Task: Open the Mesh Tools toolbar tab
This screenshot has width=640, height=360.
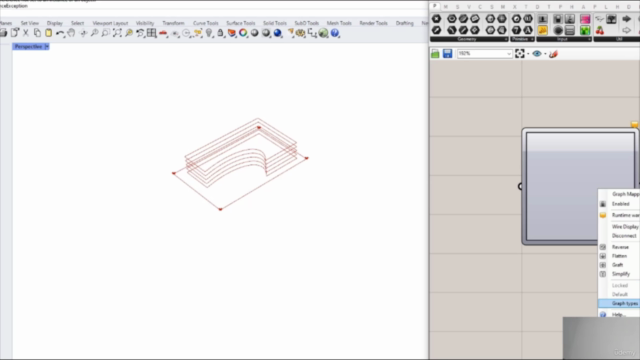Action: click(339, 23)
